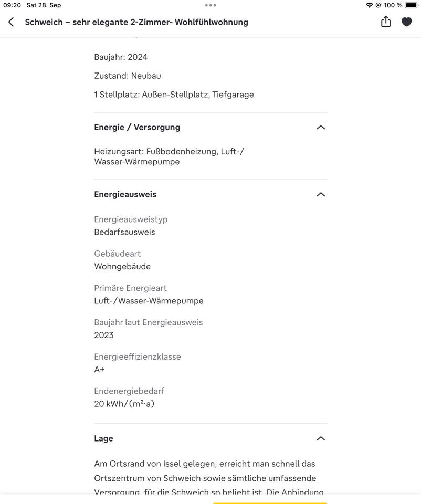Tap the 100 % battery percentage

(x=393, y=5)
